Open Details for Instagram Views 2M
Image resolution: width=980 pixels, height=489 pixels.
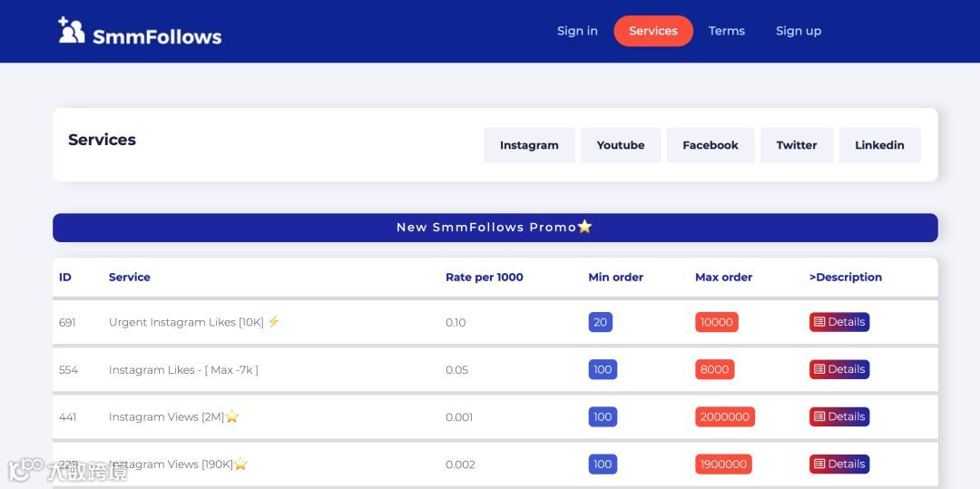tap(839, 416)
